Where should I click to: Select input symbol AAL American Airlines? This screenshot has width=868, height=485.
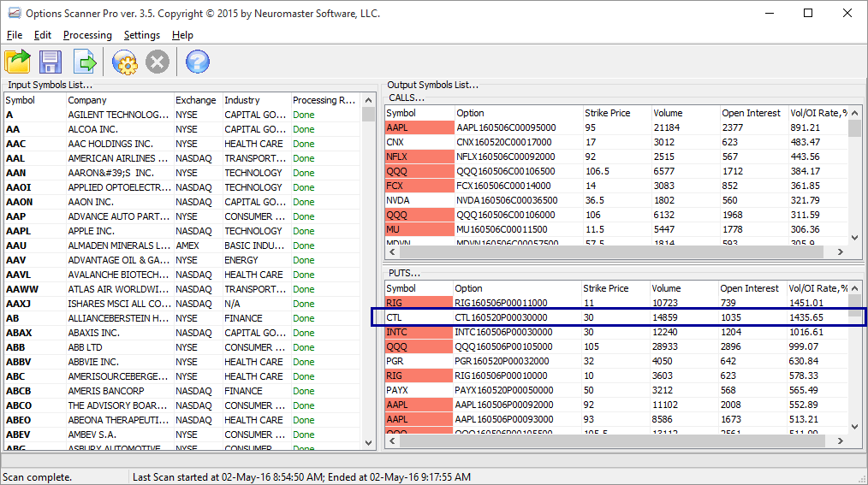pyautogui.click(x=182, y=158)
